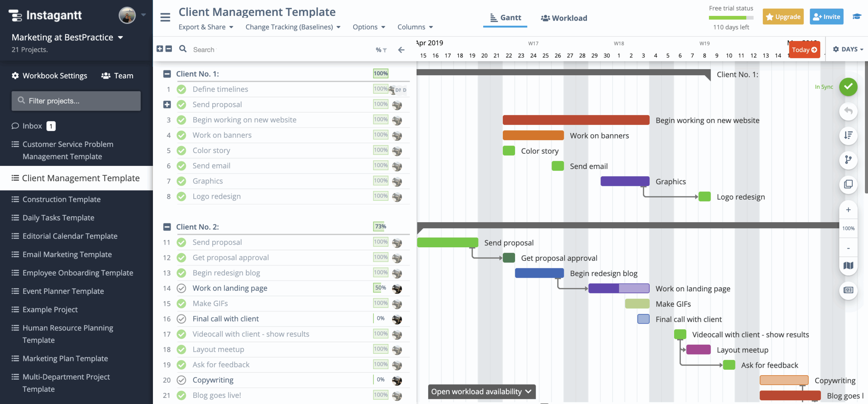Mark 'Final call with client' as complete

(181, 319)
